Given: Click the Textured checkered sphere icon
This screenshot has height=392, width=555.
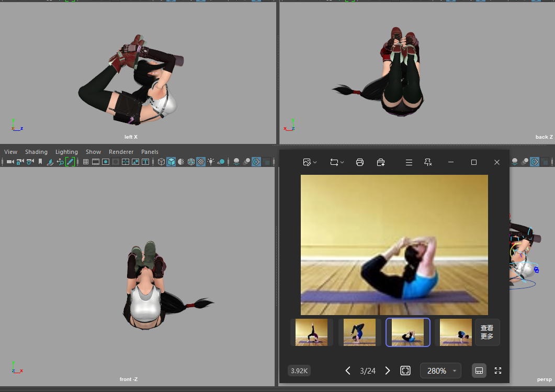Looking at the screenshot, I should (x=201, y=162).
